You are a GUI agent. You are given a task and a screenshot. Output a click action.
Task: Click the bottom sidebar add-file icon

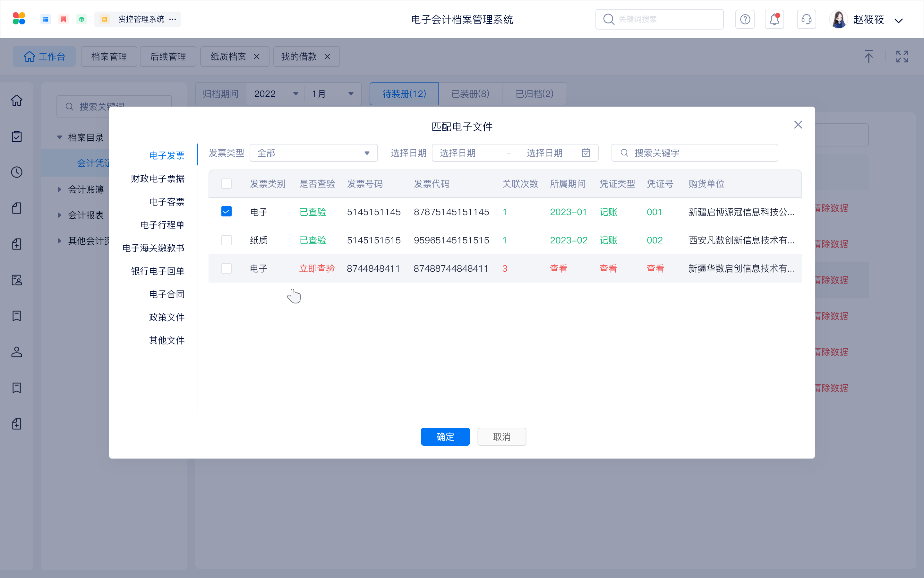point(16,424)
